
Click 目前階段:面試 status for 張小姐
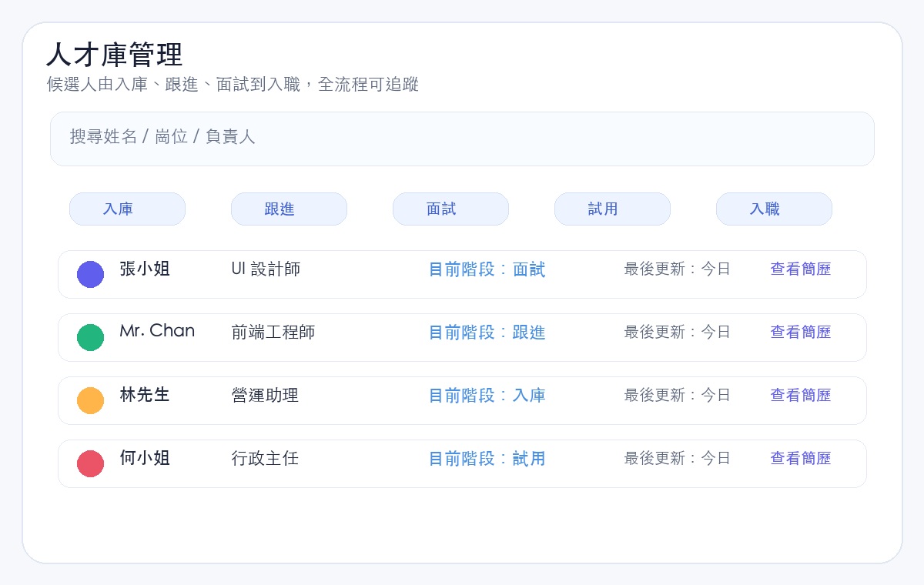pos(487,269)
